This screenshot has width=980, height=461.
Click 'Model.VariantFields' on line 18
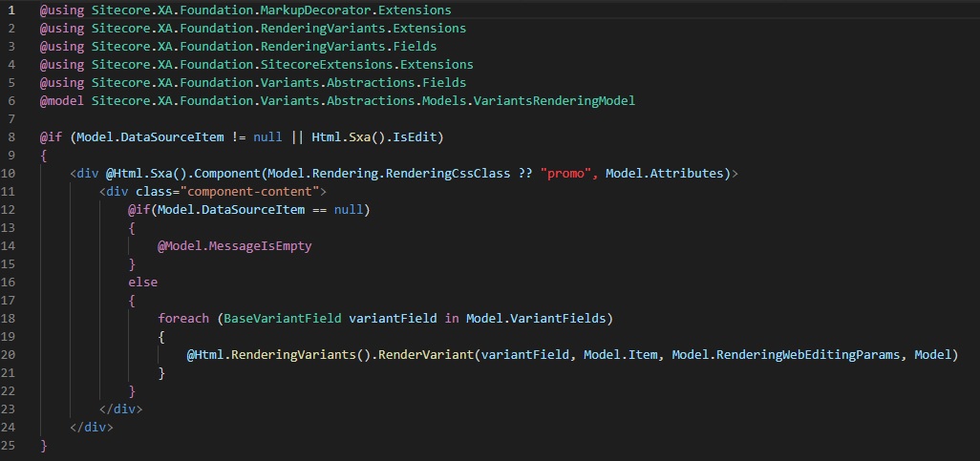coord(536,319)
